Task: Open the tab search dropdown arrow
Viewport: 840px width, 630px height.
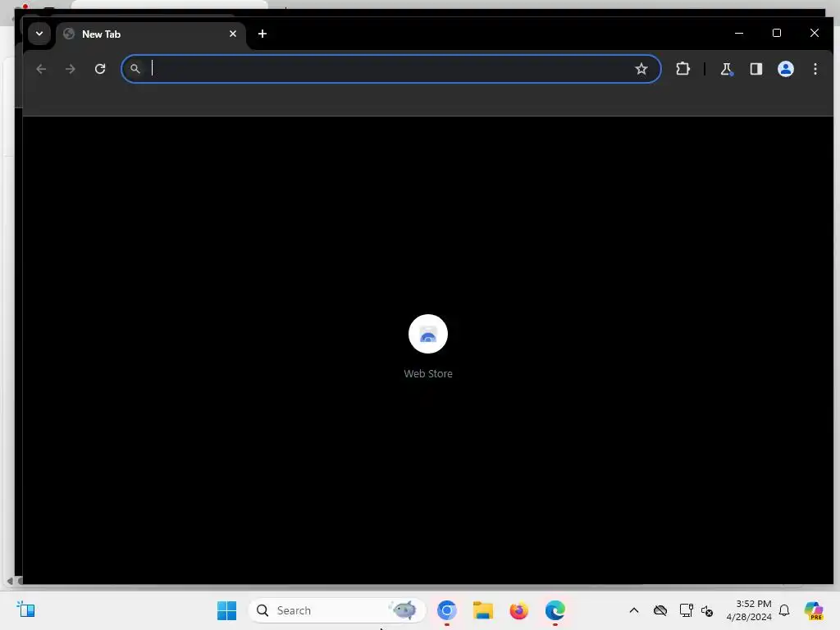Action: pos(39,34)
